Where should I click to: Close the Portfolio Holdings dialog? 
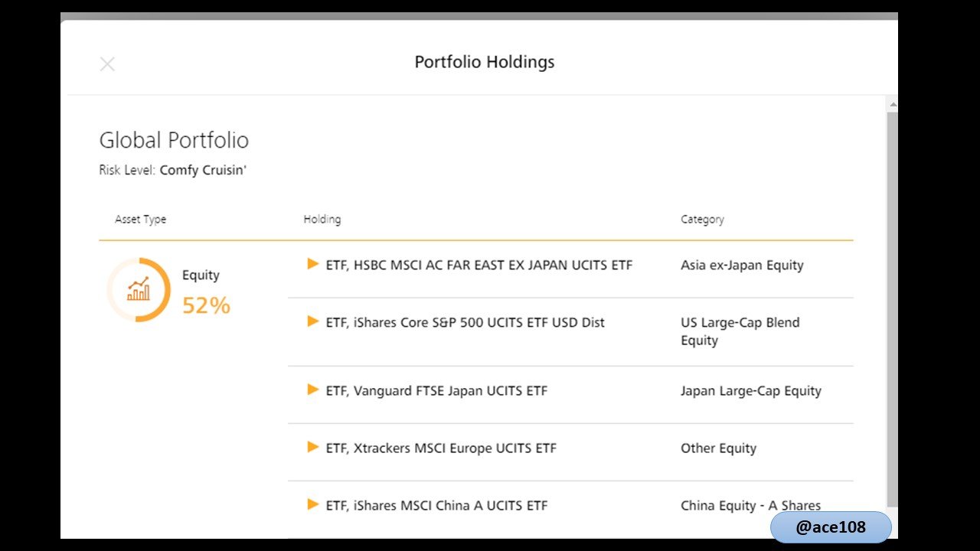click(107, 64)
